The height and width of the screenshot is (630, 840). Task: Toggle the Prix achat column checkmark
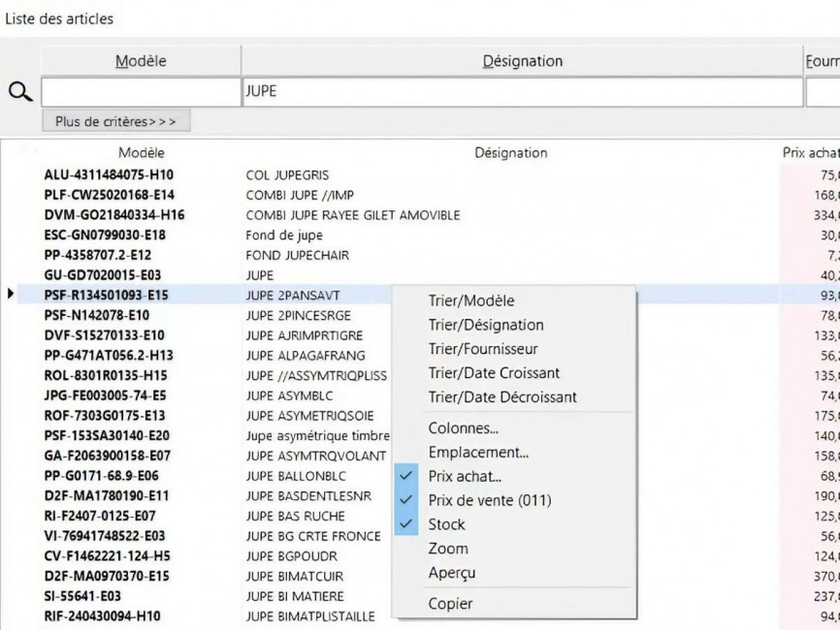(465, 476)
